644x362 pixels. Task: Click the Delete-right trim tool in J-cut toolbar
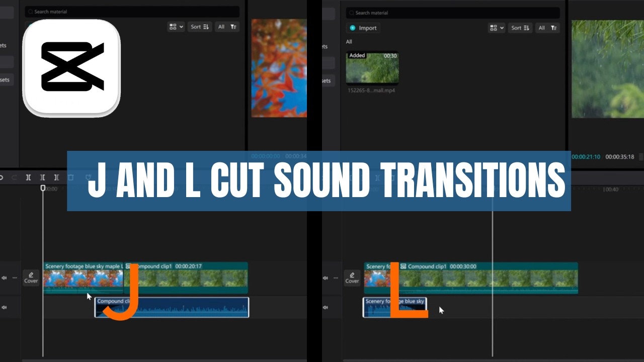tap(56, 177)
